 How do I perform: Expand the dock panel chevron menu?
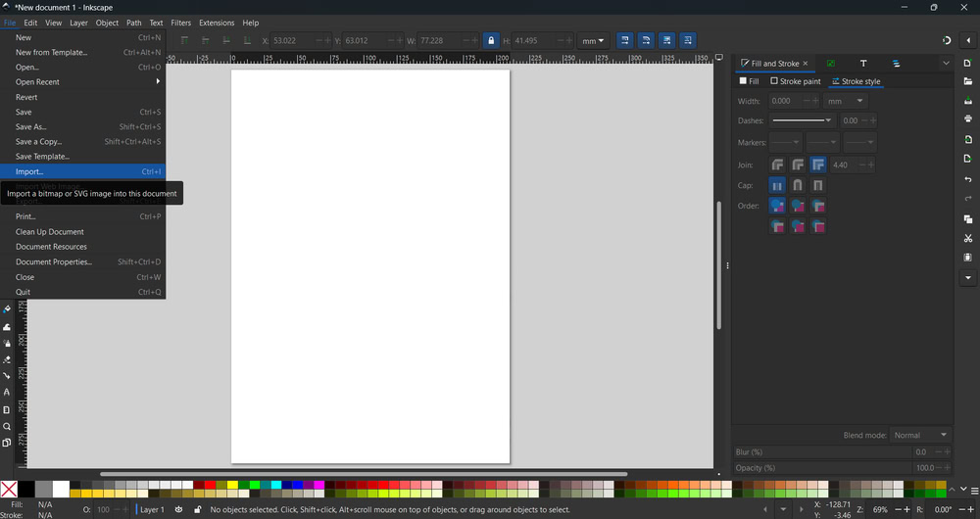tap(946, 63)
